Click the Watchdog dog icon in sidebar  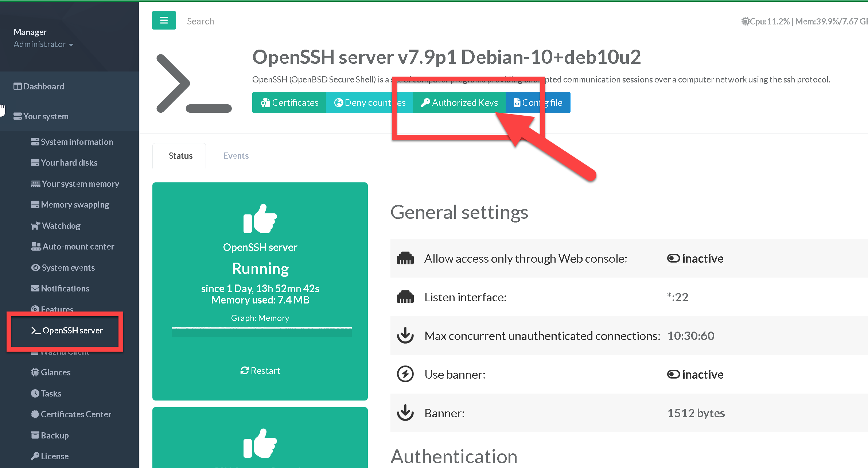(35, 226)
